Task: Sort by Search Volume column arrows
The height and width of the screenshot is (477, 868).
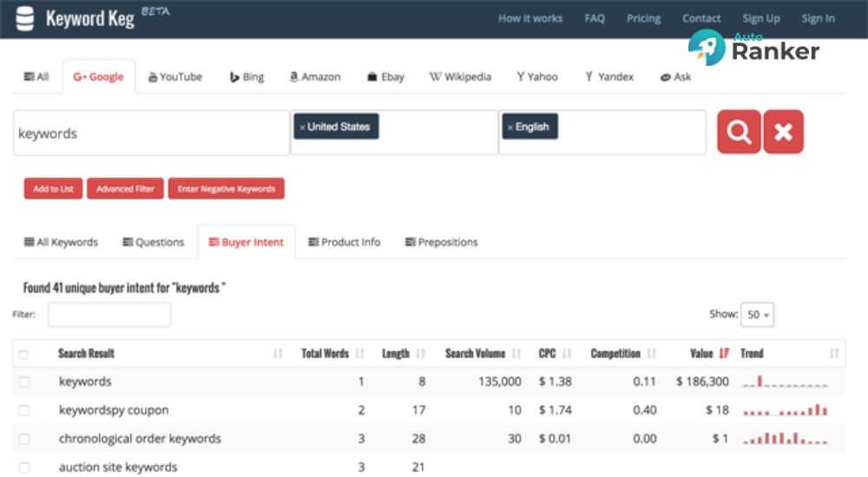Action: tap(516, 354)
